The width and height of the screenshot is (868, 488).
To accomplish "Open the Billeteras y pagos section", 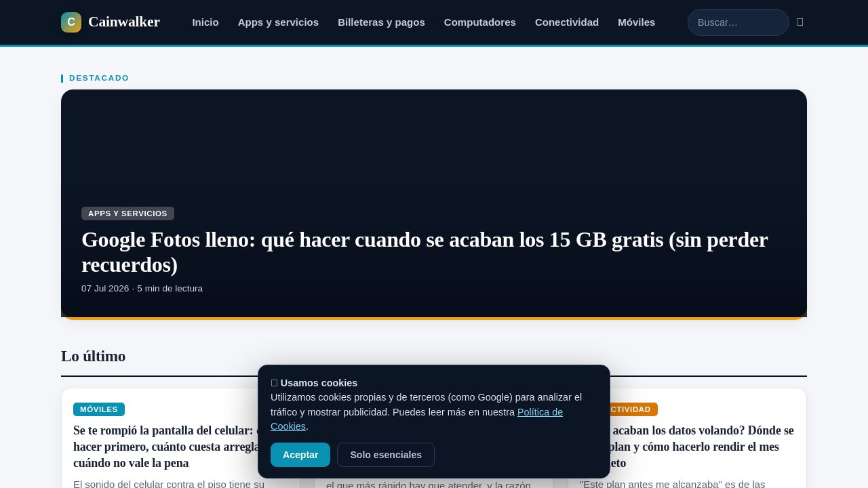I will click(x=381, y=22).
